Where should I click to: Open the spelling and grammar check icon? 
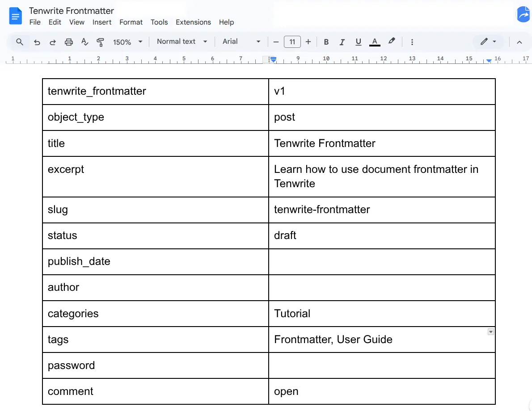[85, 42]
